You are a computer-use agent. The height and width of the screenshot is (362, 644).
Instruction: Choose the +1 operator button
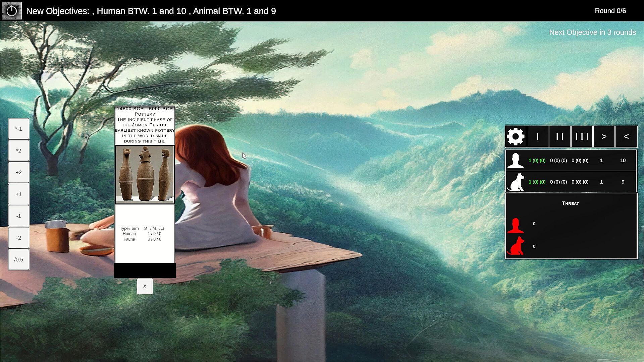19,194
